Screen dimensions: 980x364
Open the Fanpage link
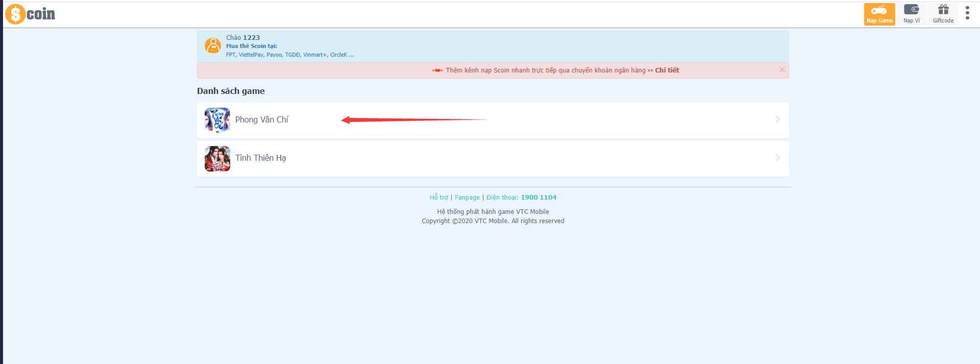467,198
